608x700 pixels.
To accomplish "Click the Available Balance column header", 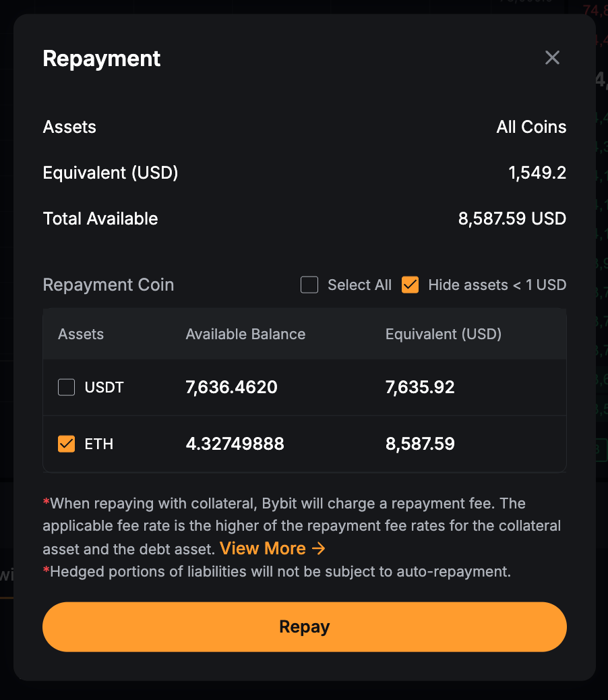I will 245,334.
